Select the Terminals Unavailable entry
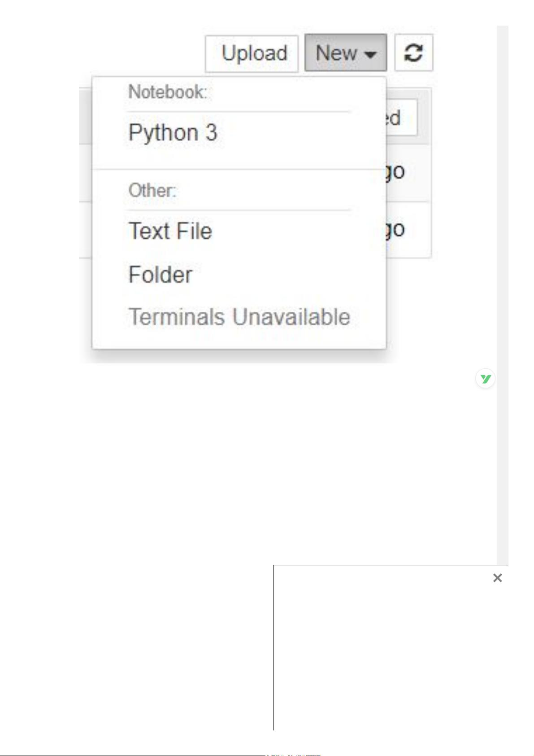This screenshot has height=756, width=534. click(x=239, y=317)
